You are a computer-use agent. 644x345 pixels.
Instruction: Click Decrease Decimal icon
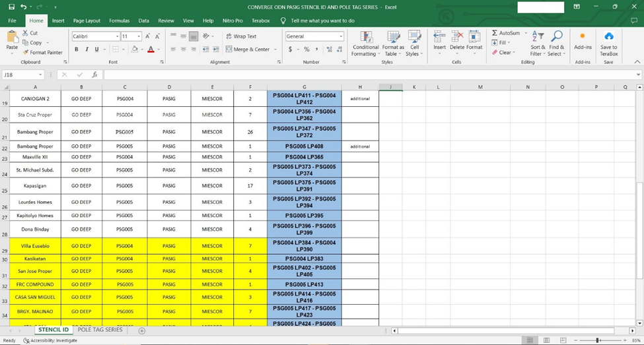pos(340,49)
